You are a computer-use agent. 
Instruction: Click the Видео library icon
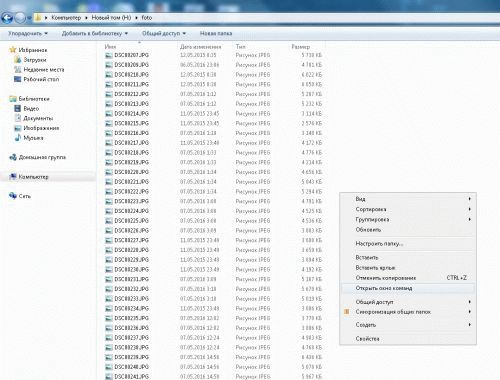point(18,108)
